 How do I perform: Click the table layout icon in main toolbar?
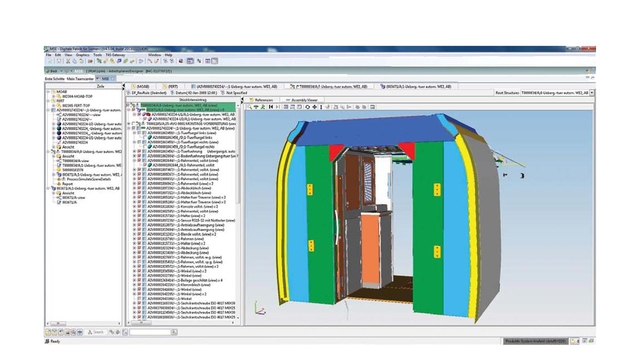coord(207,61)
